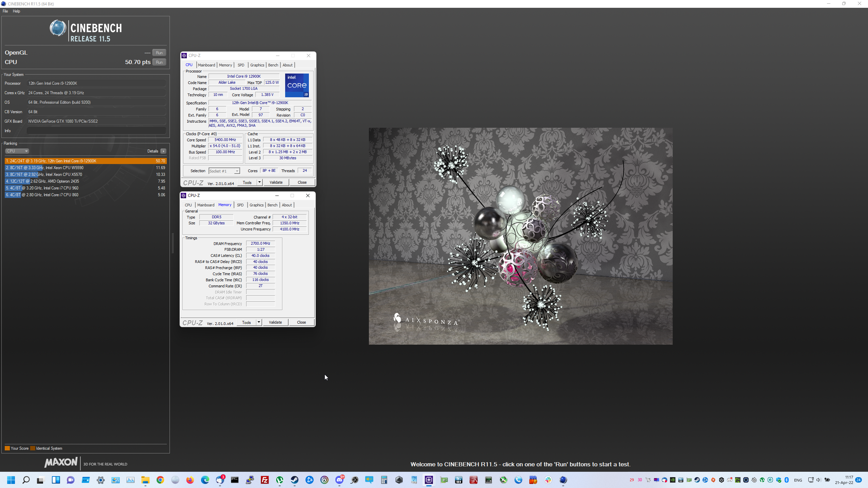Click the Info input field
Screen dimensions: 868x488
coord(96,131)
